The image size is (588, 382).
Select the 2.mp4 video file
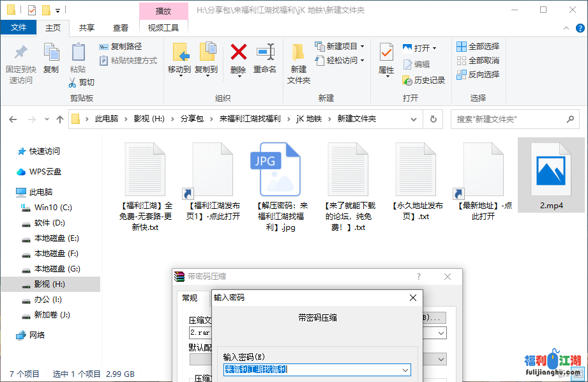pyautogui.click(x=551, y=175)
